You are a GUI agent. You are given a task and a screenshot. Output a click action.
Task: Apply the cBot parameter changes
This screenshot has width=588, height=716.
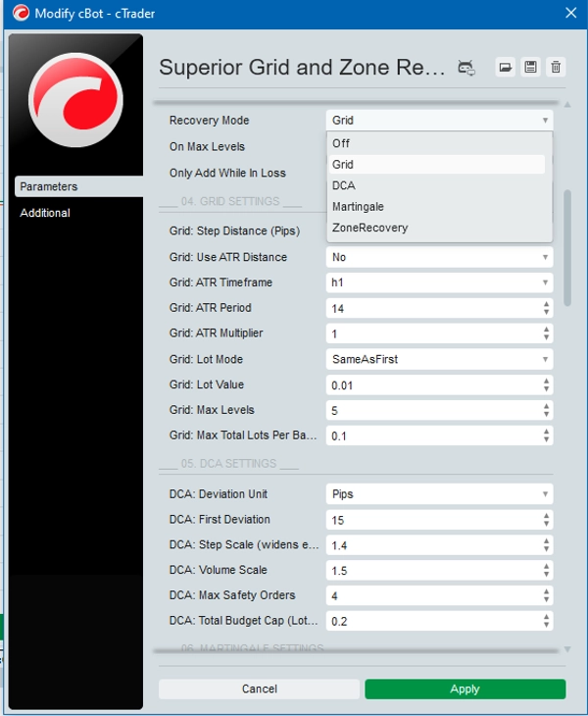point(465,689)
